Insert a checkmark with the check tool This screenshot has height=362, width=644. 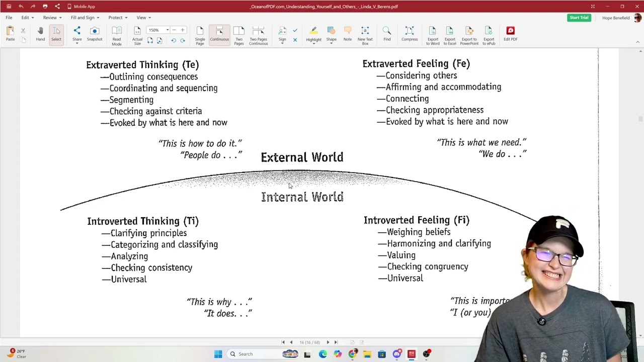click(x=295, y=31)
